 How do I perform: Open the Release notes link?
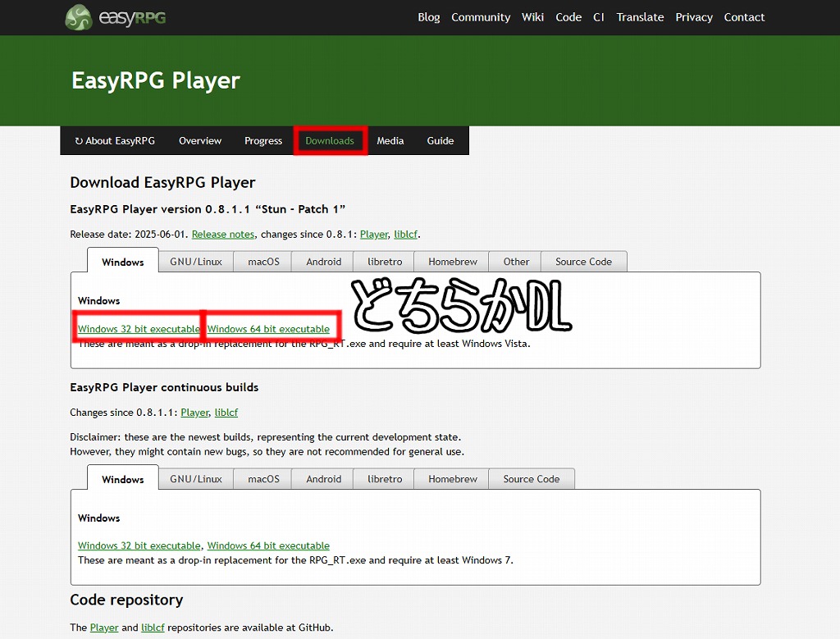tap(223, 234)
